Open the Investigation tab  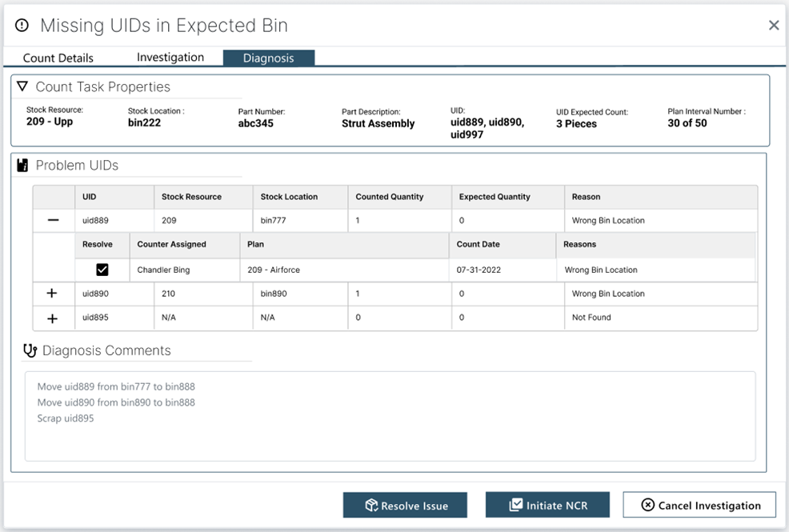point(170,57)
